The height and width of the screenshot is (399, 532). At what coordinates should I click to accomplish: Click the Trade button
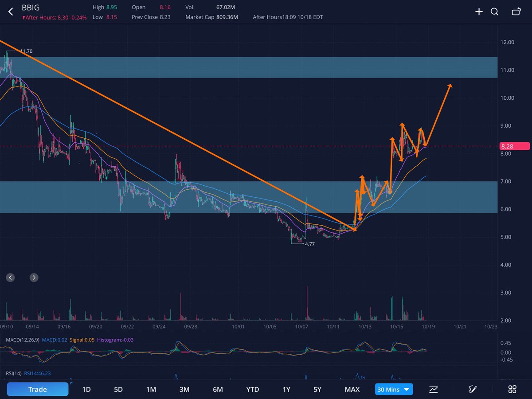pyautogui.click(x=38, y=389)
